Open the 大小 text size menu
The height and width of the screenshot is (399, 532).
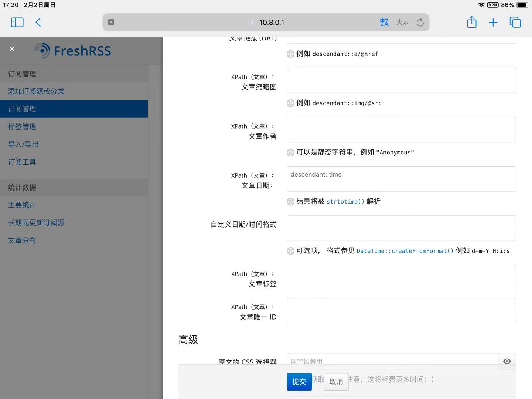pos(402,22)
